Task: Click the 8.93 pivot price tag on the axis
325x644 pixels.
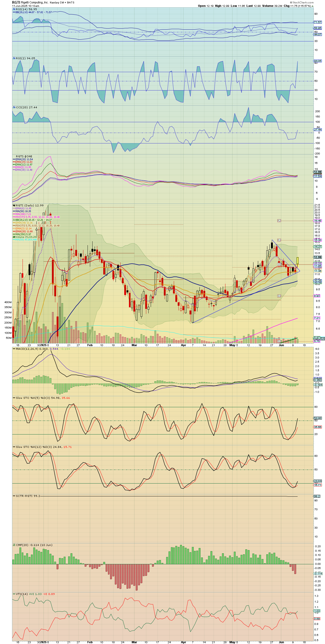Action: [x=317, y=296]
